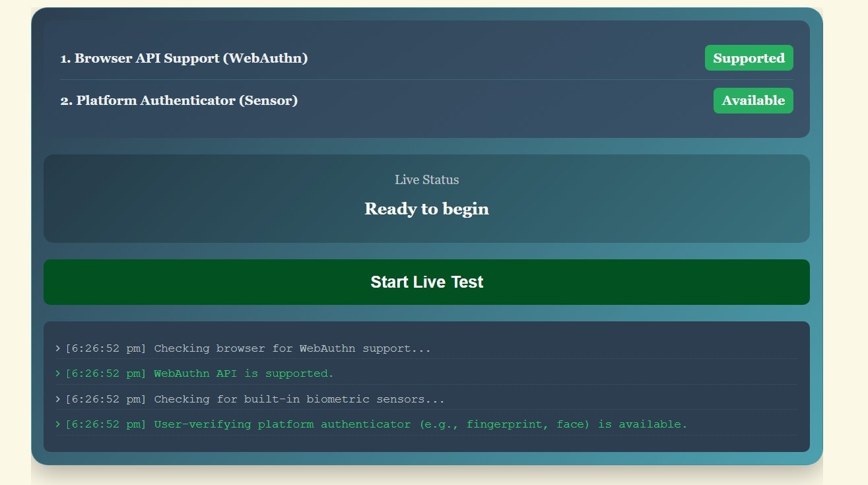Click the chevron beside WebAuthn API is supported
Screen dimensions: 868x485
click(x=57, y=373)
